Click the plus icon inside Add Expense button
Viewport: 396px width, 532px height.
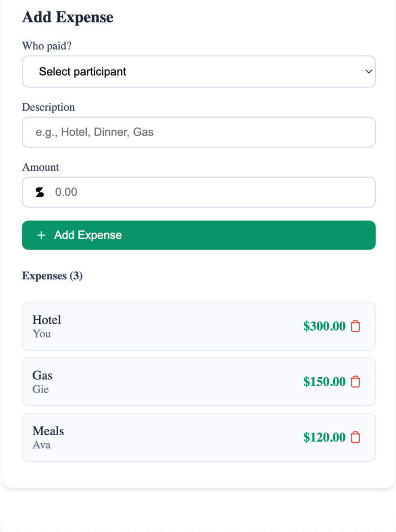(42, 235)
